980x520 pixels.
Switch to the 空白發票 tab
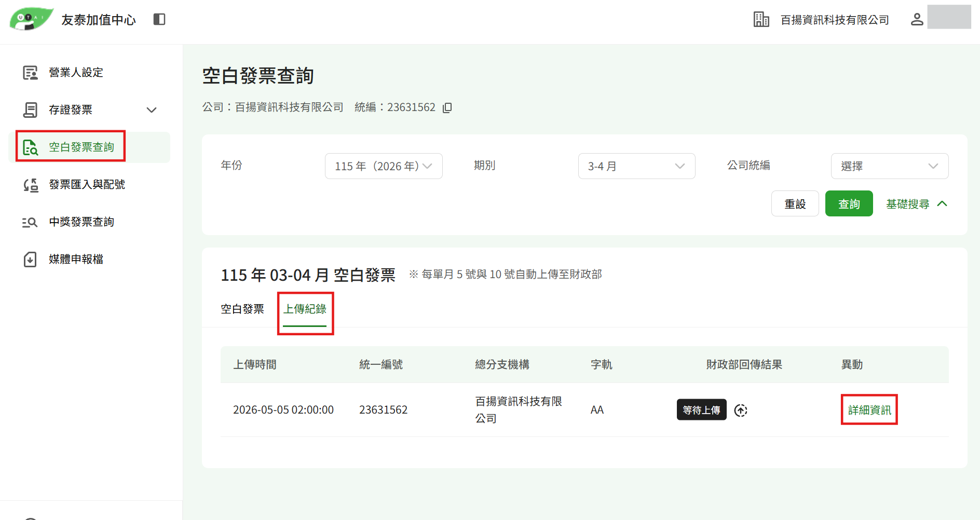tap(242, 309)
